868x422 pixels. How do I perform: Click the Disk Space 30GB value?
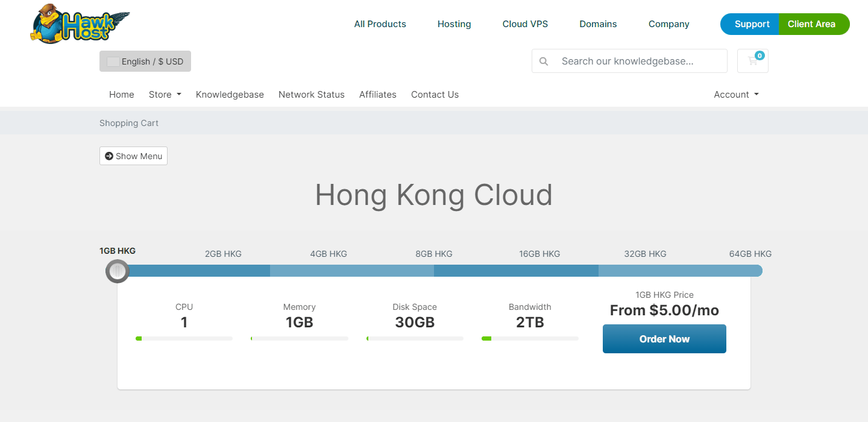(x=415, y=323)
